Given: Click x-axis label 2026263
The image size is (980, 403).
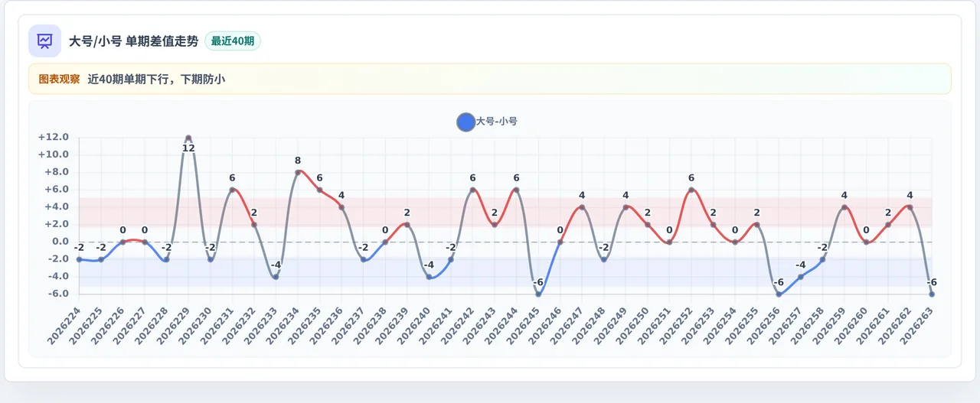Looking at the screenshot, I should click(916, 325).
